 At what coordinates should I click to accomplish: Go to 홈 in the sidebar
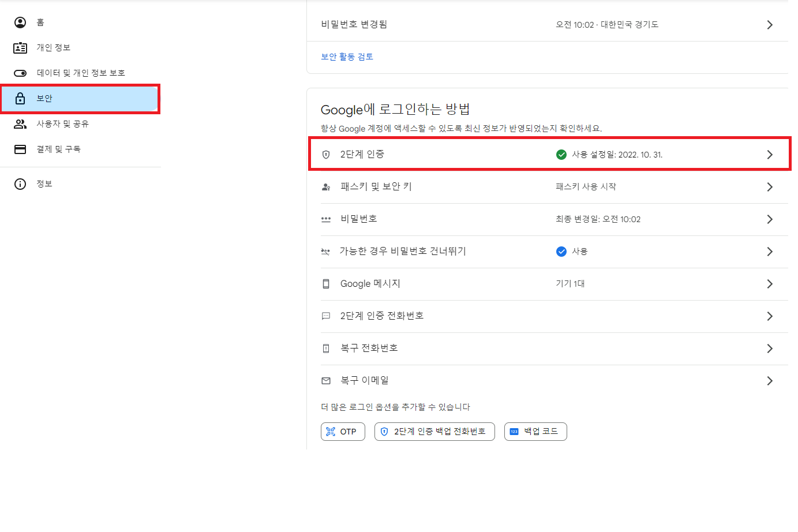(80, 23)
